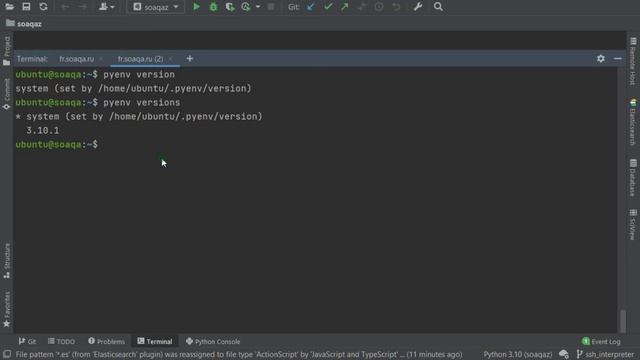640x360 pixels.
Task: Start debugging with the bug icon
Action: 213,7
